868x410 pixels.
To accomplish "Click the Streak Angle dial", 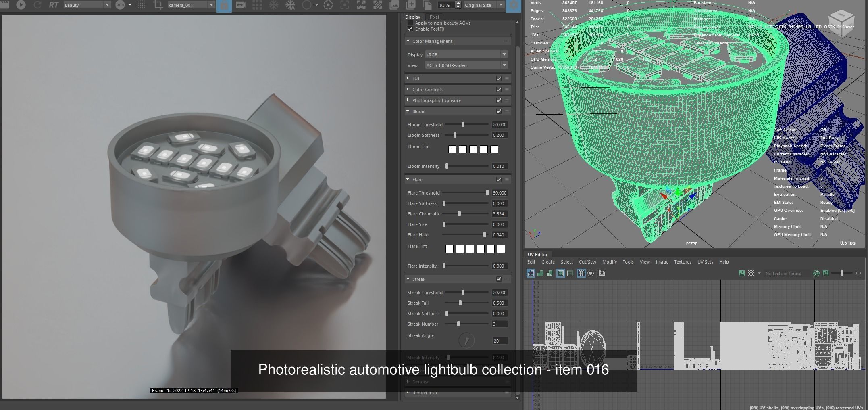I will coord(466,340).
